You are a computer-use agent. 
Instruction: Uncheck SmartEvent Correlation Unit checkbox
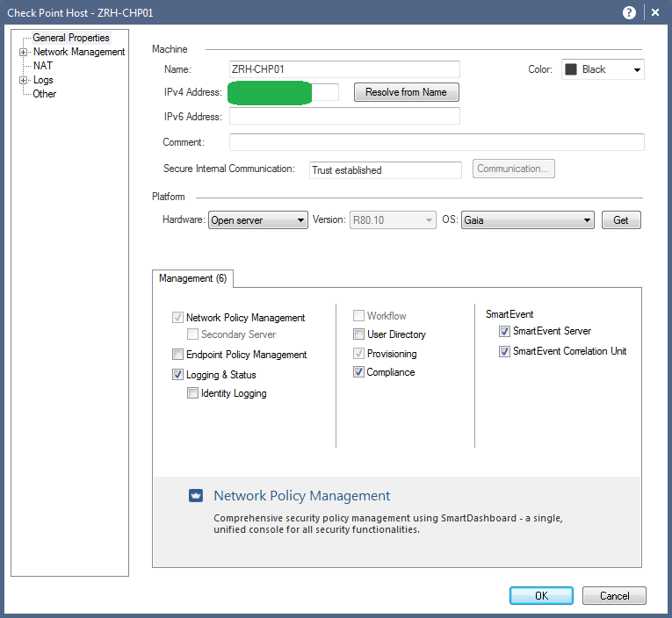click(504, 351)
